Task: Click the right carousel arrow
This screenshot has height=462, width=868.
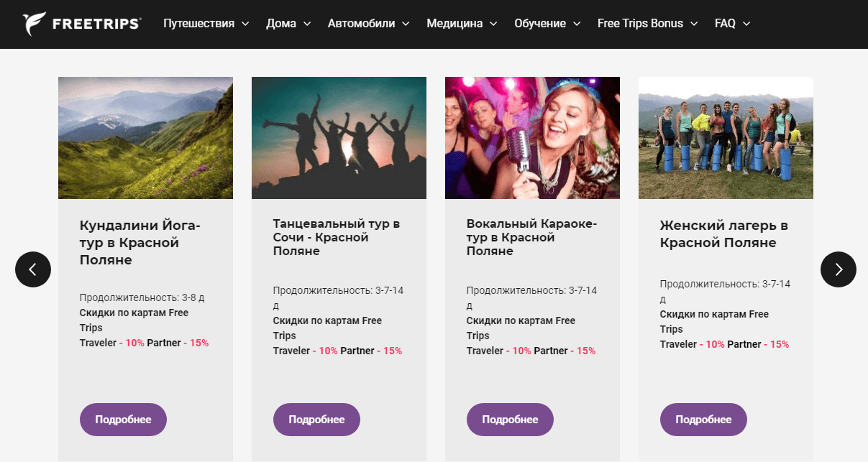Action: (x=838, y=269)
